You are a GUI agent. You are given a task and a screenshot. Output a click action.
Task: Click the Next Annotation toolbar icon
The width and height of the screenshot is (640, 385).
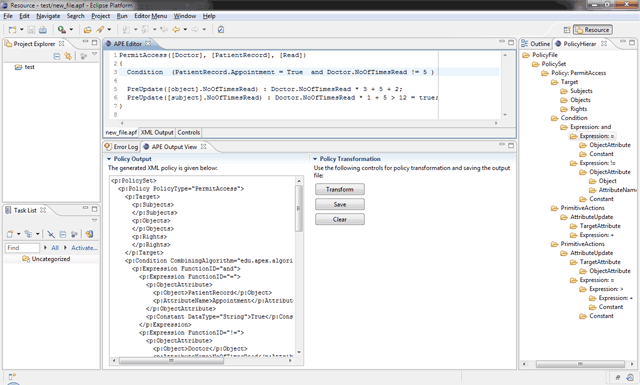pyautogui.click(x=126, y=30)
